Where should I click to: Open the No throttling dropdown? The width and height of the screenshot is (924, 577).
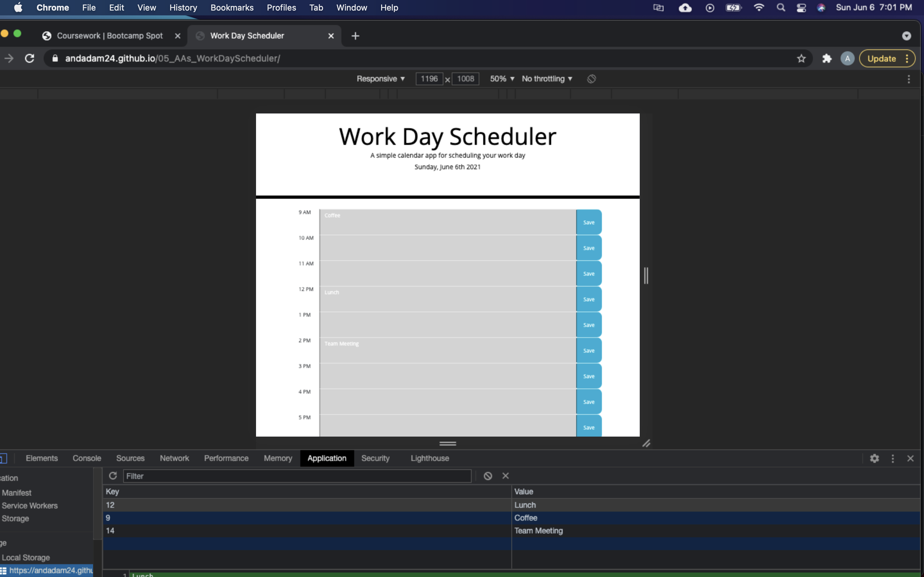(547, 79)
